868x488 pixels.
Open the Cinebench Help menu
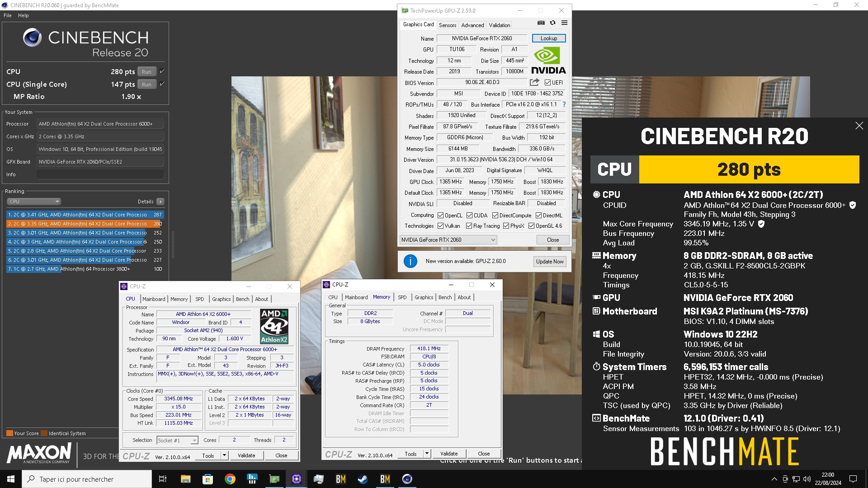pyautogui.click(x=24, y=15)
